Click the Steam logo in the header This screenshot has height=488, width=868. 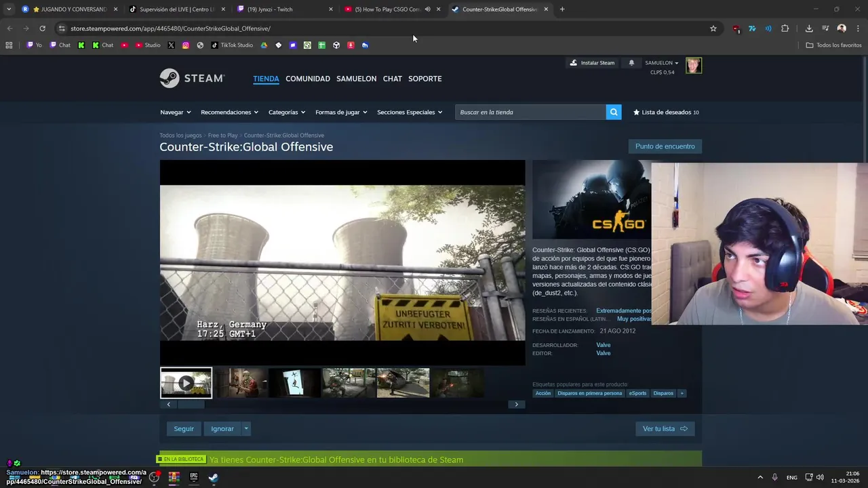192,79
